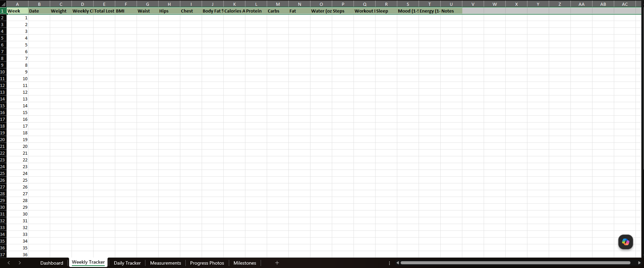Go to previous sheet with left arrow
The height and width of the screenshot is (268, 644).
[9, 263]
